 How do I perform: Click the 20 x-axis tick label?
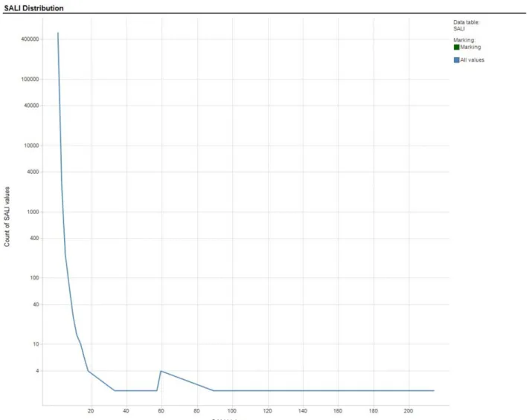tap(91, 411)
